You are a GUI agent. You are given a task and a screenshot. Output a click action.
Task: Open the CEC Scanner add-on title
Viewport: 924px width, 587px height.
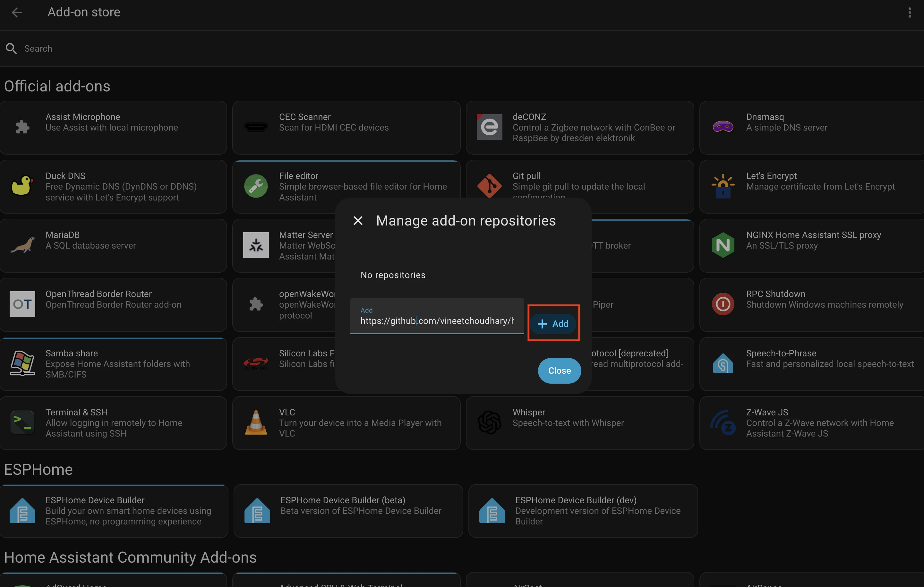[x=305, y=117]
